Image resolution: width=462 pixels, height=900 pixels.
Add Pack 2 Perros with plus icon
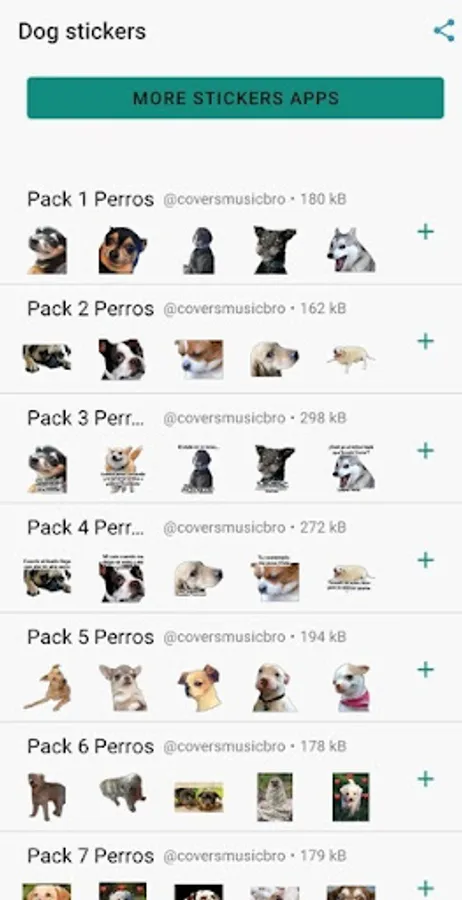point(425,341)
